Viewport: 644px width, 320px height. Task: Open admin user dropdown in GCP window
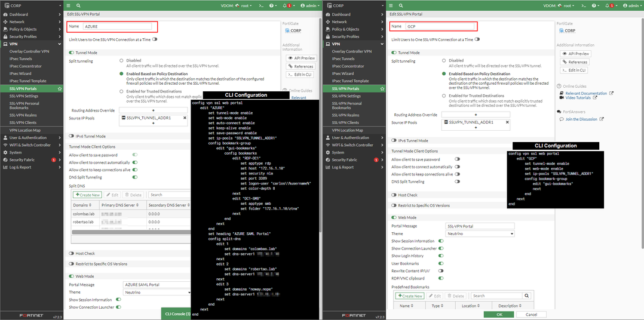click(633, 6)
